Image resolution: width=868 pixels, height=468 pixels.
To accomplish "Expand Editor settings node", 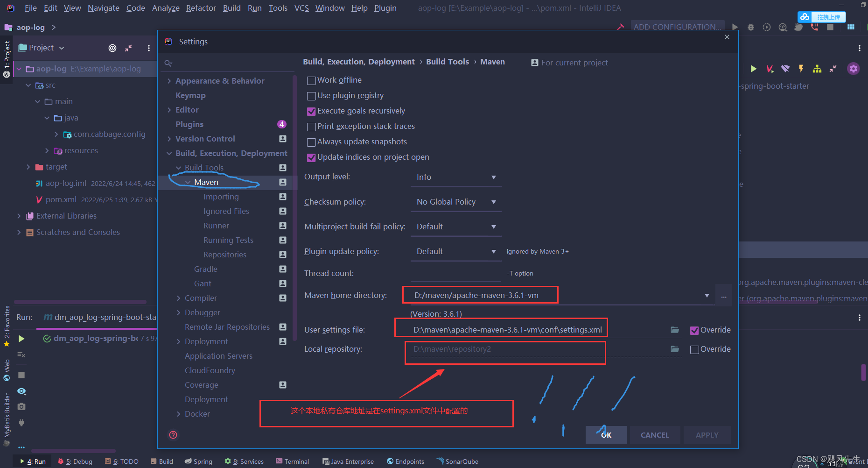I will [x=169, y=110].
